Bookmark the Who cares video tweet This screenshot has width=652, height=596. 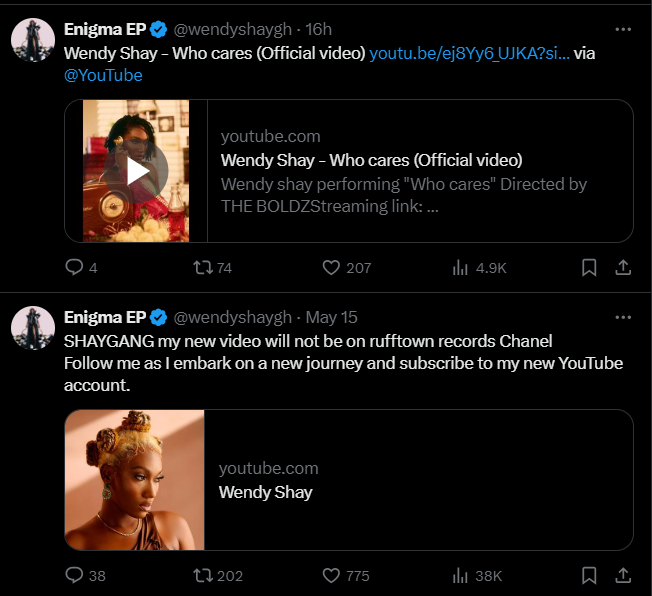[590, 267]
